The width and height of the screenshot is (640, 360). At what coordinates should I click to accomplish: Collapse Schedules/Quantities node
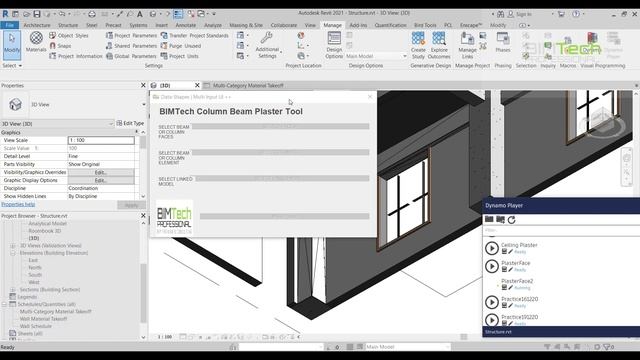point(4,304)
